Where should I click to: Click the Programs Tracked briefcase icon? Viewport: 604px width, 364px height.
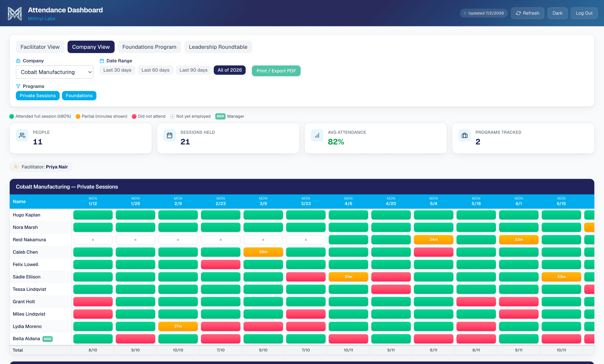(x=465, y=135)
